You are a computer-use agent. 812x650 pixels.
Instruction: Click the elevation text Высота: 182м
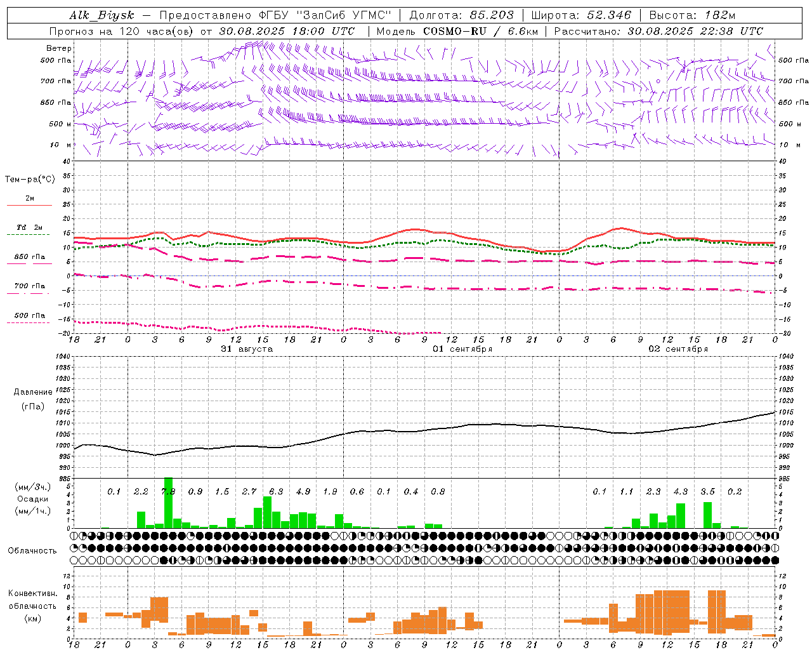tap(692, 15)
